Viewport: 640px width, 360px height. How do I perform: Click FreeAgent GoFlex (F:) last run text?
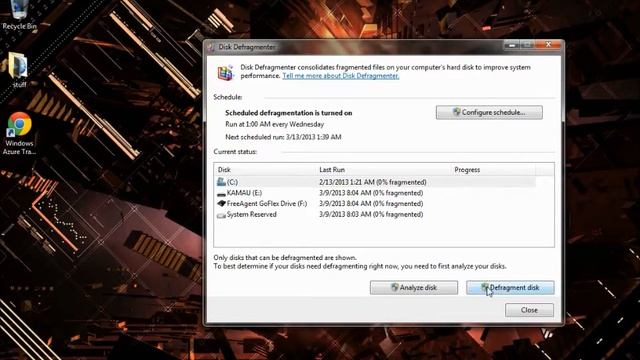click(371, 204)
